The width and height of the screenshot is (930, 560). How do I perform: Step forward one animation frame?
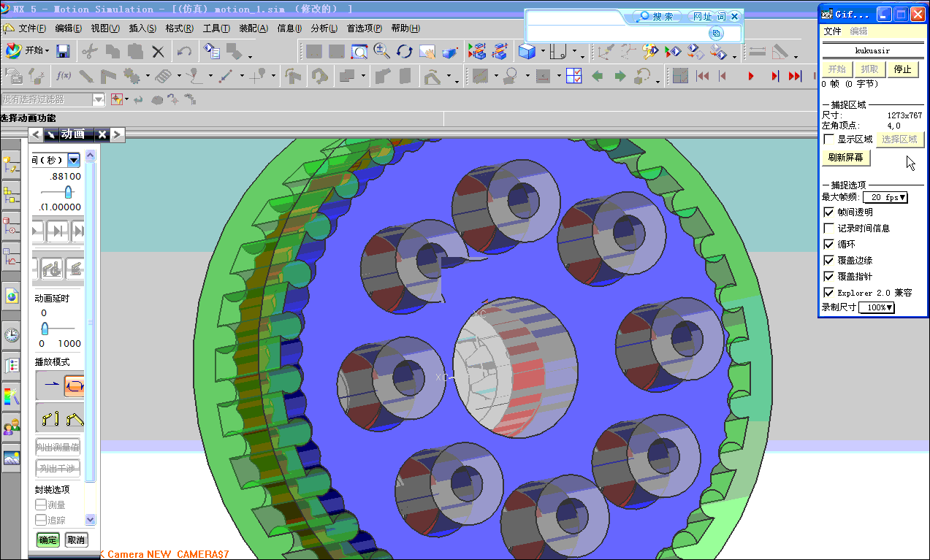[775, 75]
